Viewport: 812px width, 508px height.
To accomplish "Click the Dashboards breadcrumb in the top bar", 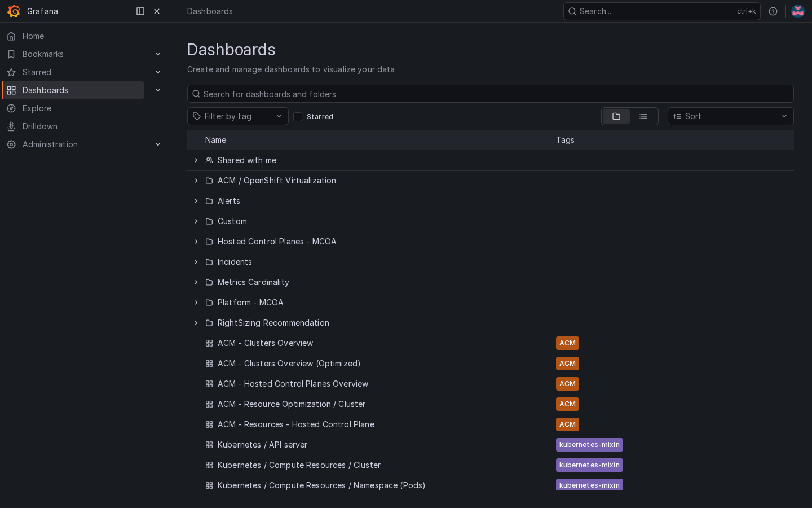I will [x=210, y=11].
